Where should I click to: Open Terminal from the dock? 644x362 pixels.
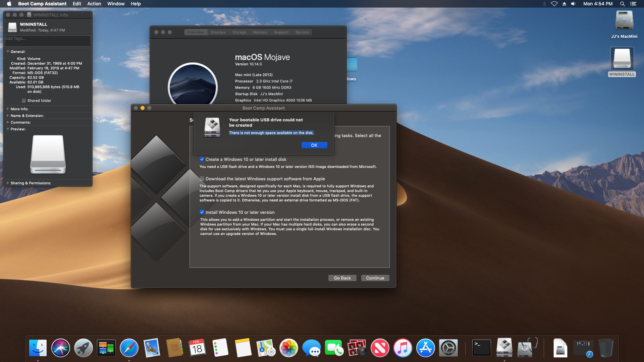click(x=481, y=348)
